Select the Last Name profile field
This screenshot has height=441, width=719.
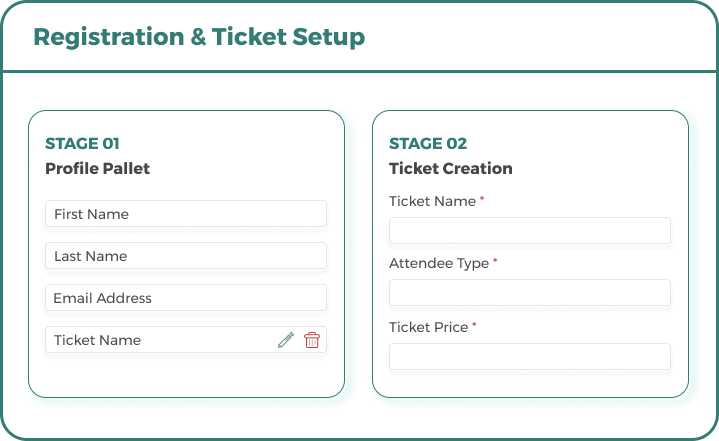(x=186, y=256)
